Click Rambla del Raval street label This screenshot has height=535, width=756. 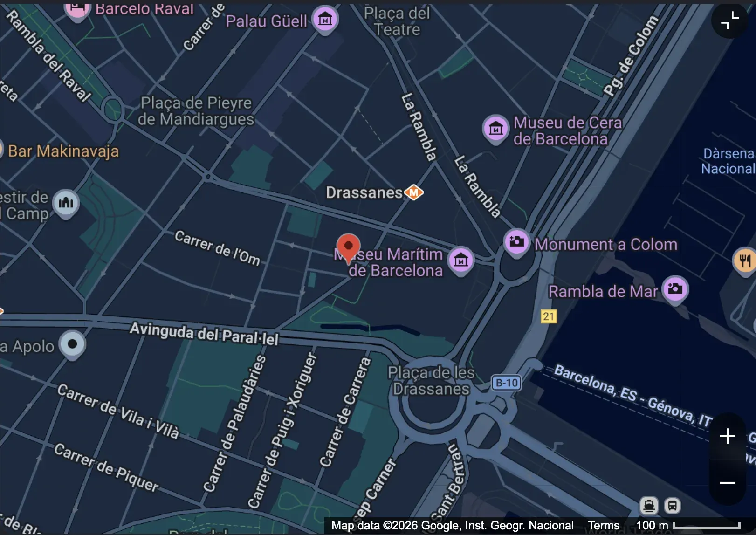pyautogui.click(x=48, y=55)
